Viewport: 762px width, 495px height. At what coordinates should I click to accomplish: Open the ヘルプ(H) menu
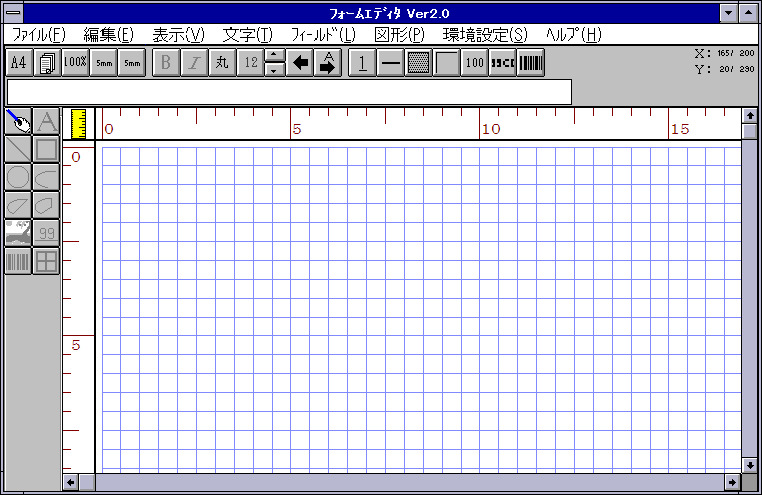click(x=573, y=34)
